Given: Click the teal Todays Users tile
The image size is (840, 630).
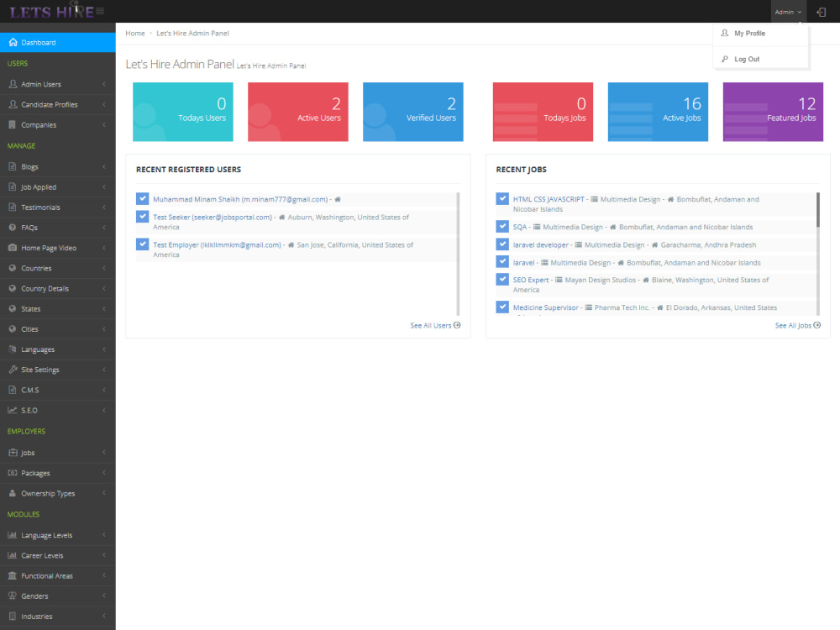Looking at the screenshot, I should coord(182,112).
